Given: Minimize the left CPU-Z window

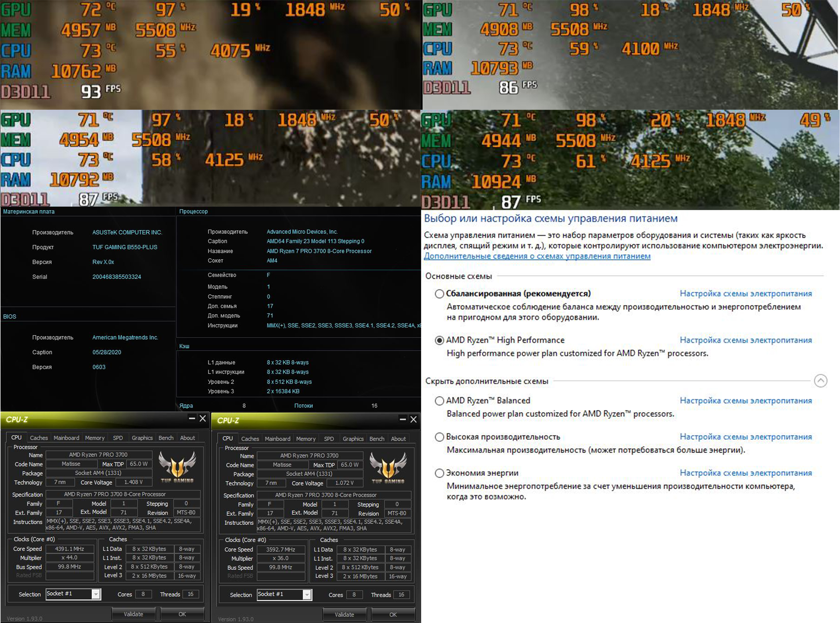Looking at the screenshot, I should point(192,418).
